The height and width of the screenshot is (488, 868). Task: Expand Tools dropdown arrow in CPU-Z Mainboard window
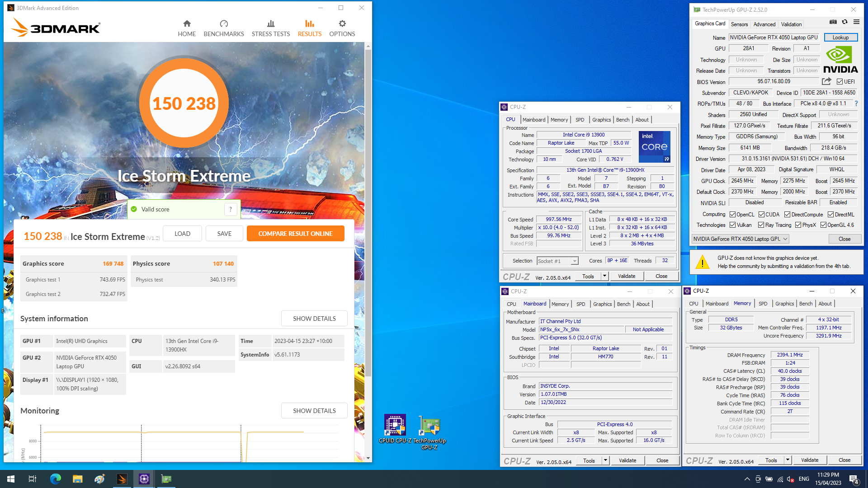tap(605, 460)
